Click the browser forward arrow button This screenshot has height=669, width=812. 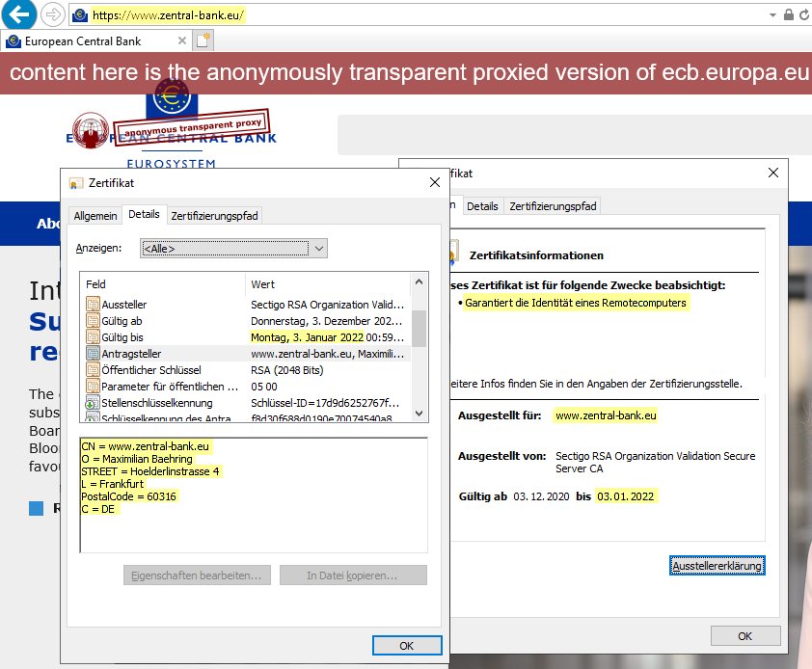(52, 14)
